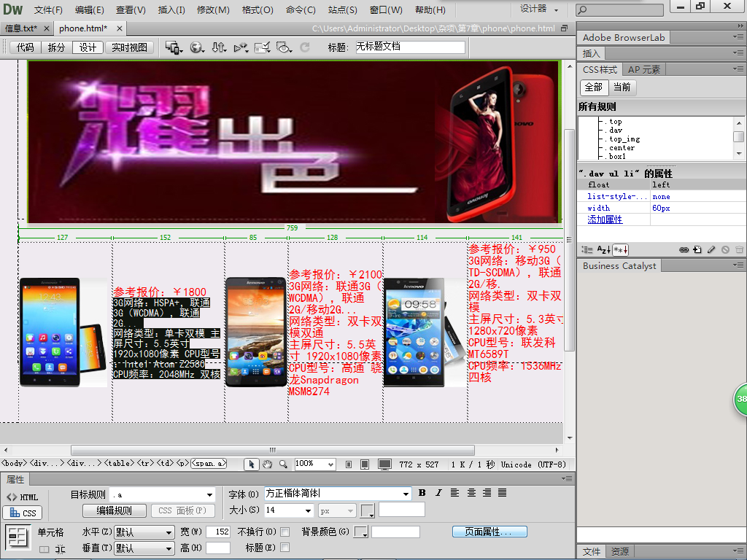Open CSS样式 panel options menu
This screenshot has width=747, height=560.
click(738, 69)
